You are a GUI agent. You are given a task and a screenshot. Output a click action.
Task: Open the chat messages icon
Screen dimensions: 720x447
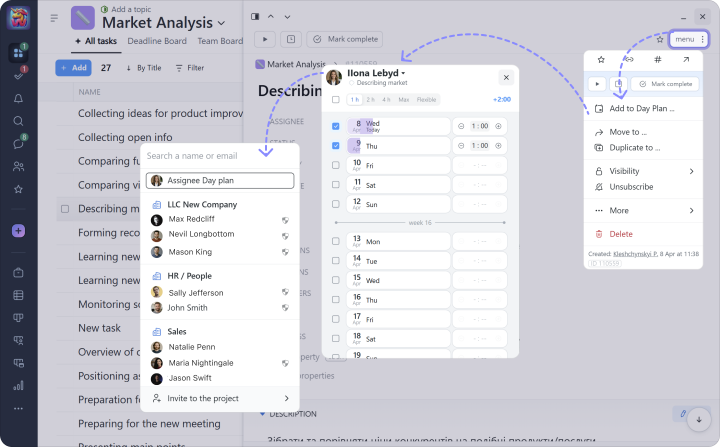click(18, 144)
